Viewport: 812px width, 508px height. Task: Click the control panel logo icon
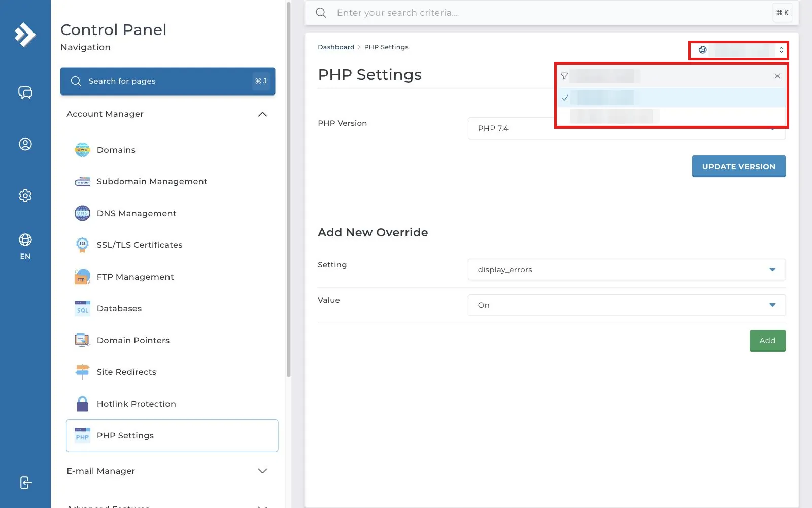pyautogui.click(x=25, y=35)
